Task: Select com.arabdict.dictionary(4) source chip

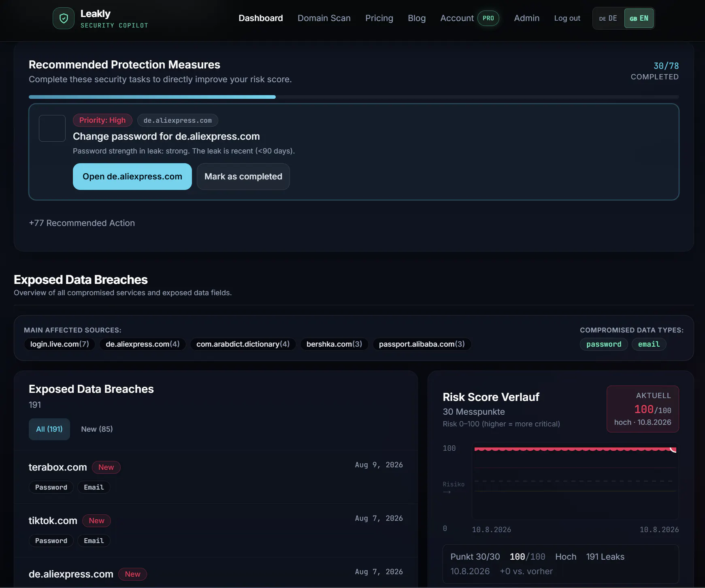Action: pyautogui.click(x=243, y=344)
